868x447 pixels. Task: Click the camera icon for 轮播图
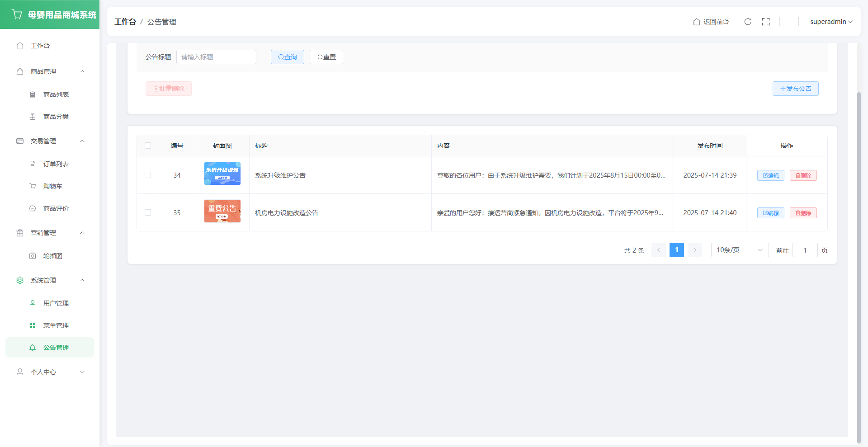[x=33, y=256]
